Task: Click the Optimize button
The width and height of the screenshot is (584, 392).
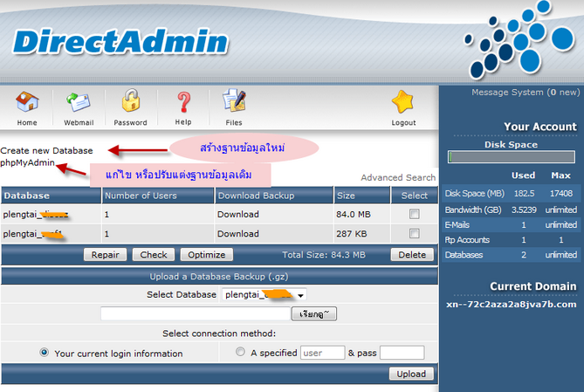Action: click(x=206, y=255)
